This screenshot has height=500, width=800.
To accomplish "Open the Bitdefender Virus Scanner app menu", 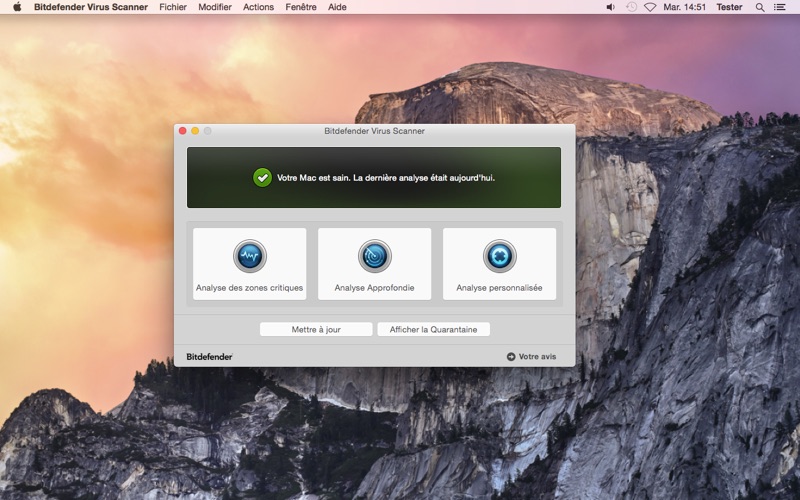I will 91,7.
